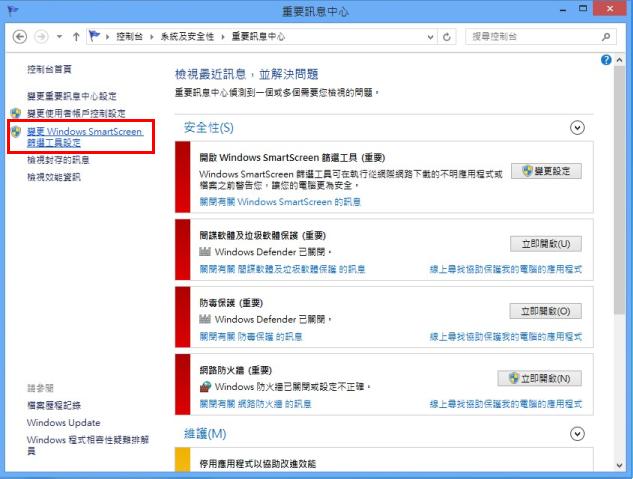
Task: Open 檢視封存的訊息 link
Action: pos(58,160)
